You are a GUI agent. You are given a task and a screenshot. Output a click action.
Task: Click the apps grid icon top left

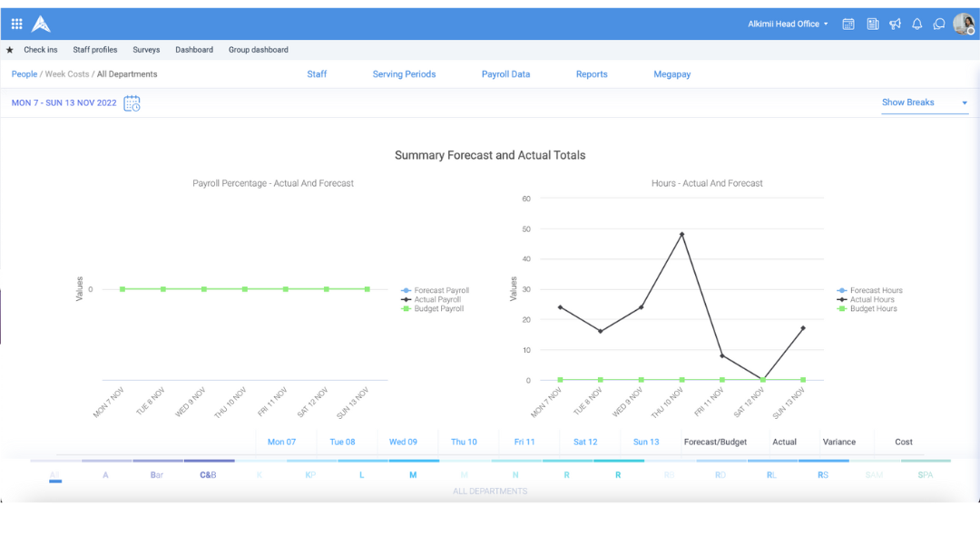point(15,23)
